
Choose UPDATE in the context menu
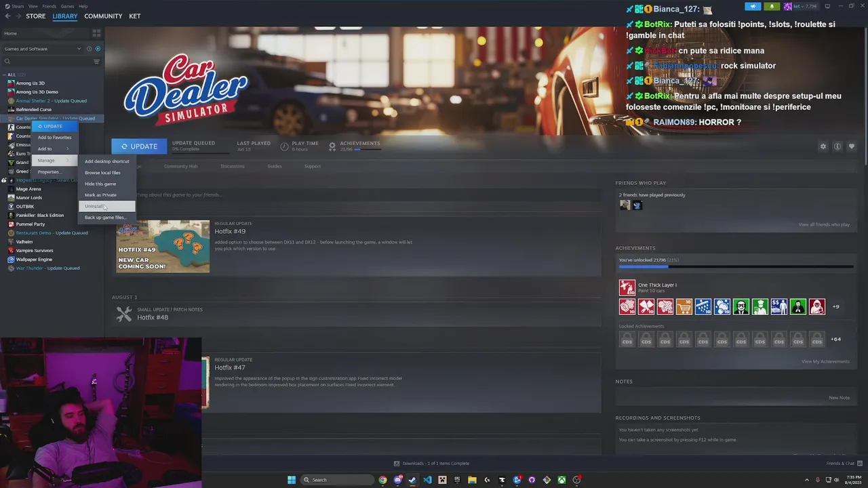[x=55, y=126]
